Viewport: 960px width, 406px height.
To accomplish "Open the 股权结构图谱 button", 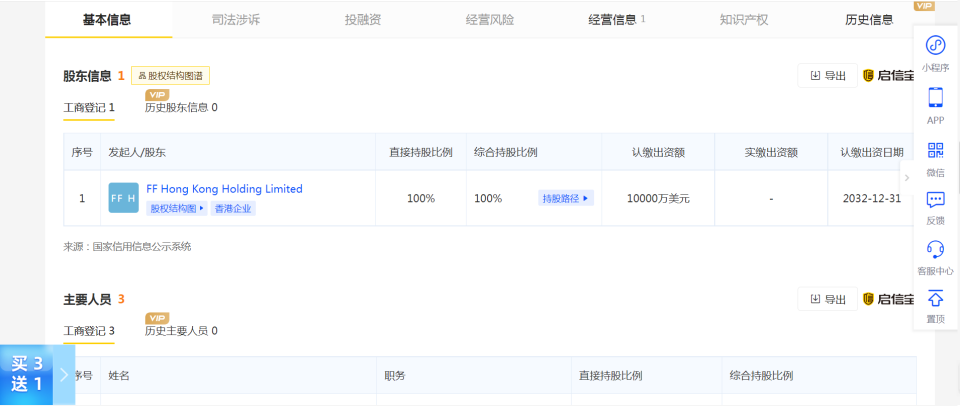I will click(171, 76).
